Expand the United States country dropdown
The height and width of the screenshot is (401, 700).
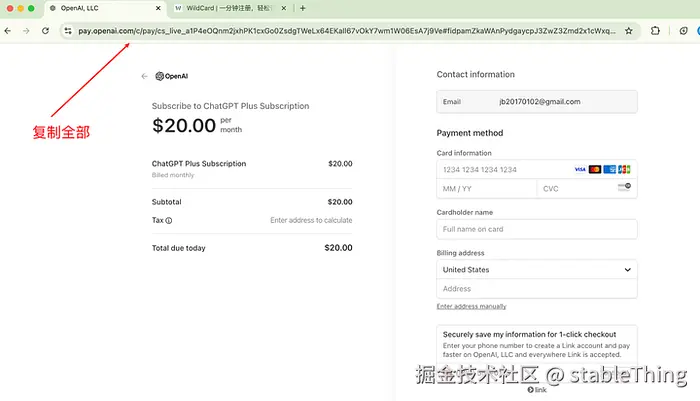(x=537, y=270)
